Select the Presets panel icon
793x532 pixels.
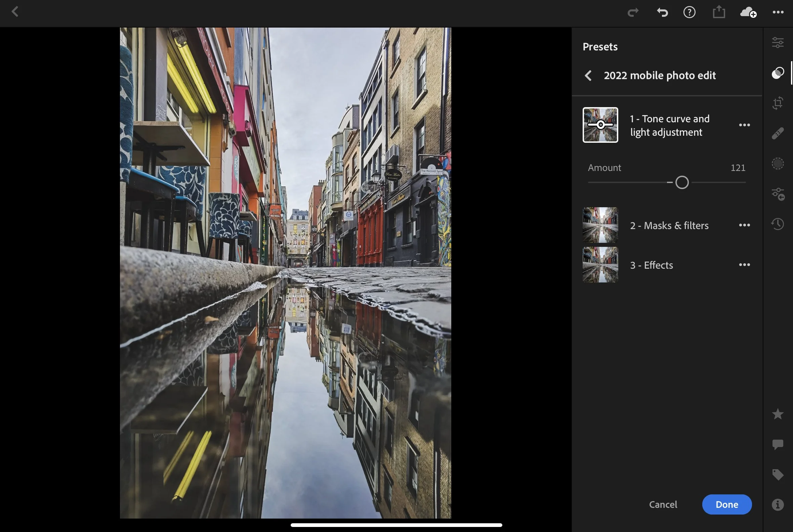tap(778, 73)
